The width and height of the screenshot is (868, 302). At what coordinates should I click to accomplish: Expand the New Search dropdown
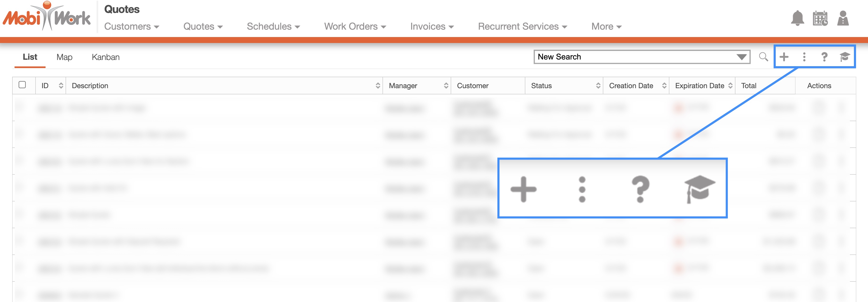pyautogui.click(x=741, y=57)
